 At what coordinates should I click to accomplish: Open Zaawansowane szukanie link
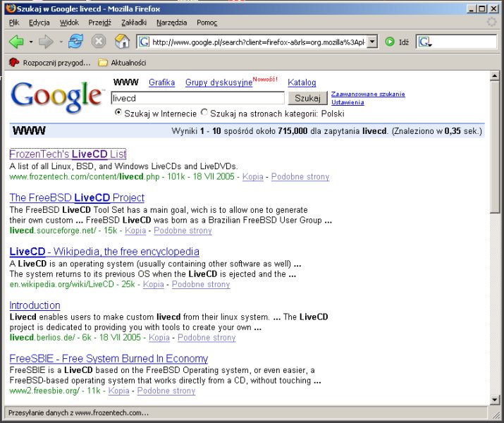tap(368, 94)
